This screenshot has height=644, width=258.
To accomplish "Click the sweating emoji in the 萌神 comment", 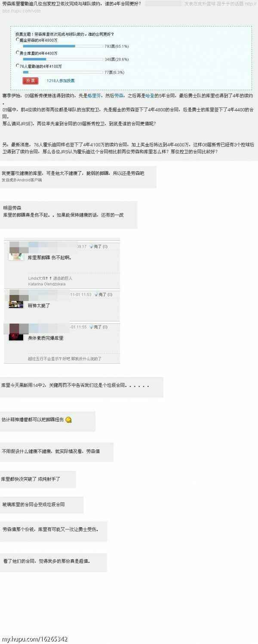I will (x=68, y=420).
